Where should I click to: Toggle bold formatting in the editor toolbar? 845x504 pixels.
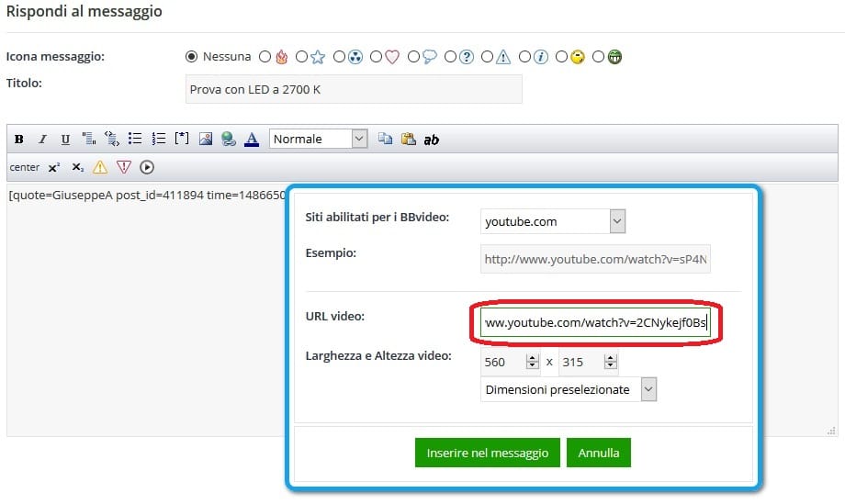(19, 140)
